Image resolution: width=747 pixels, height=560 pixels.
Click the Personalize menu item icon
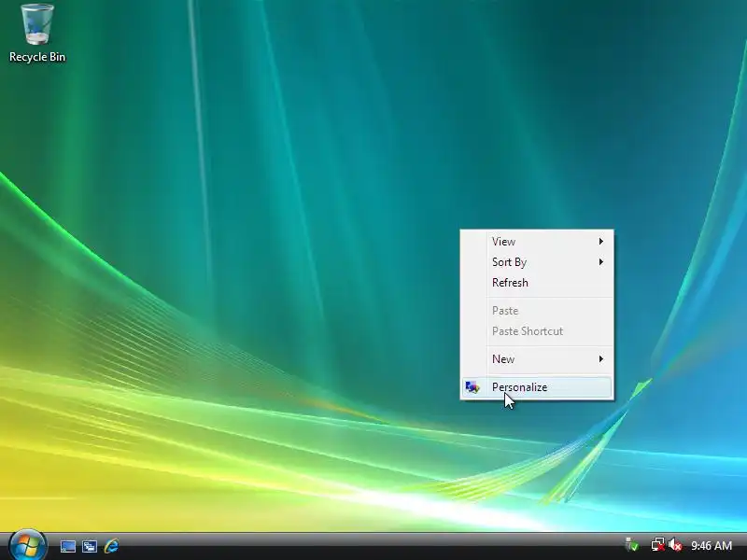(472, 387)
